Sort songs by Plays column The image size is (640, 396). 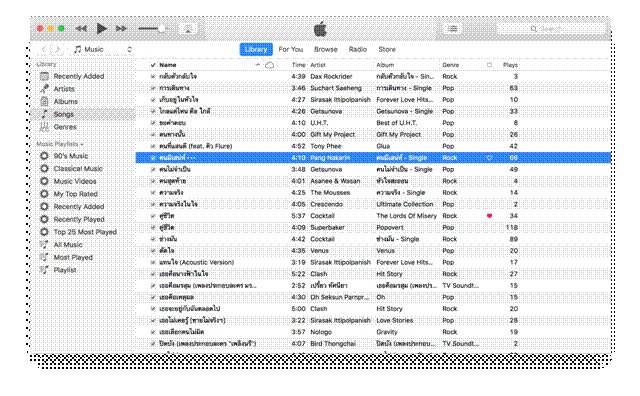point(510,65)
